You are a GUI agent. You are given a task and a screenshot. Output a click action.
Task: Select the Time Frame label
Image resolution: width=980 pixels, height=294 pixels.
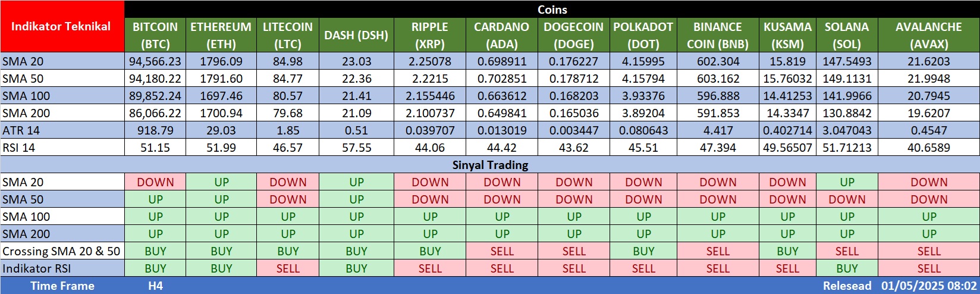click(62, 286)
